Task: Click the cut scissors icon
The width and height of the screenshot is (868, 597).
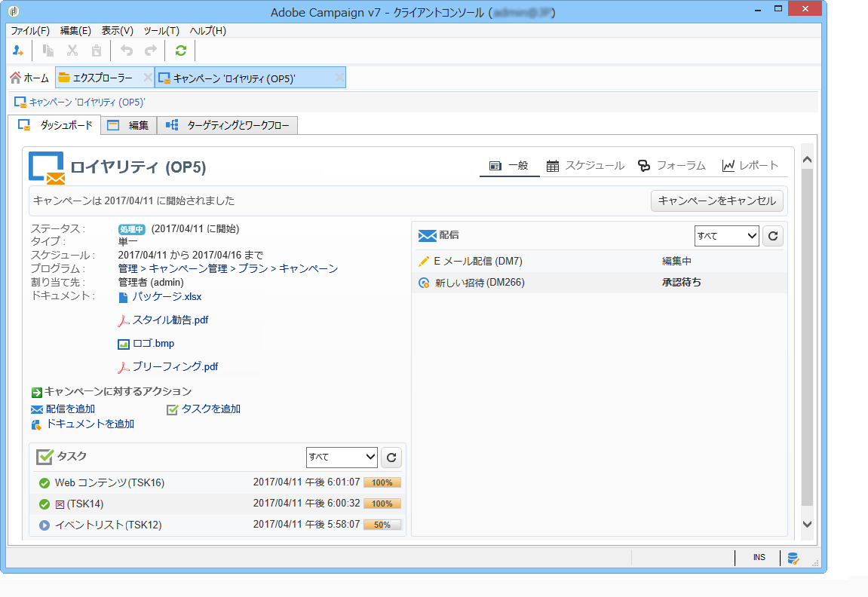Action: click(72, 51)
